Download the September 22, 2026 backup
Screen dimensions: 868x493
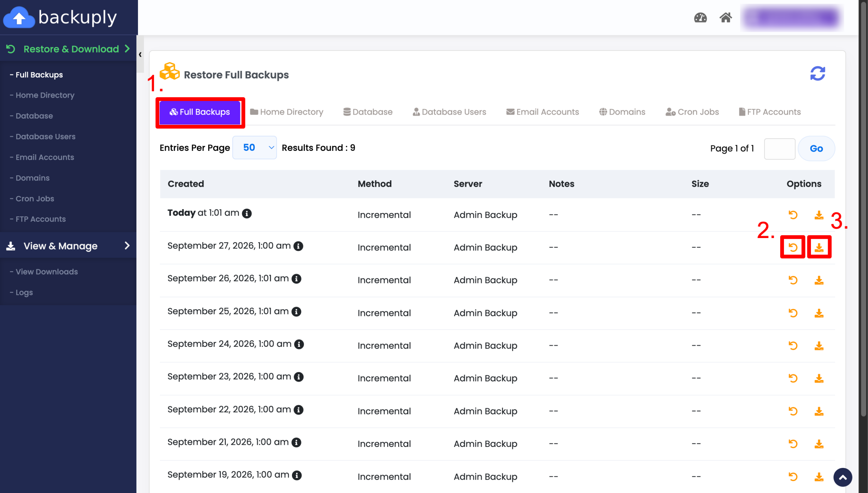coord(819,411)
